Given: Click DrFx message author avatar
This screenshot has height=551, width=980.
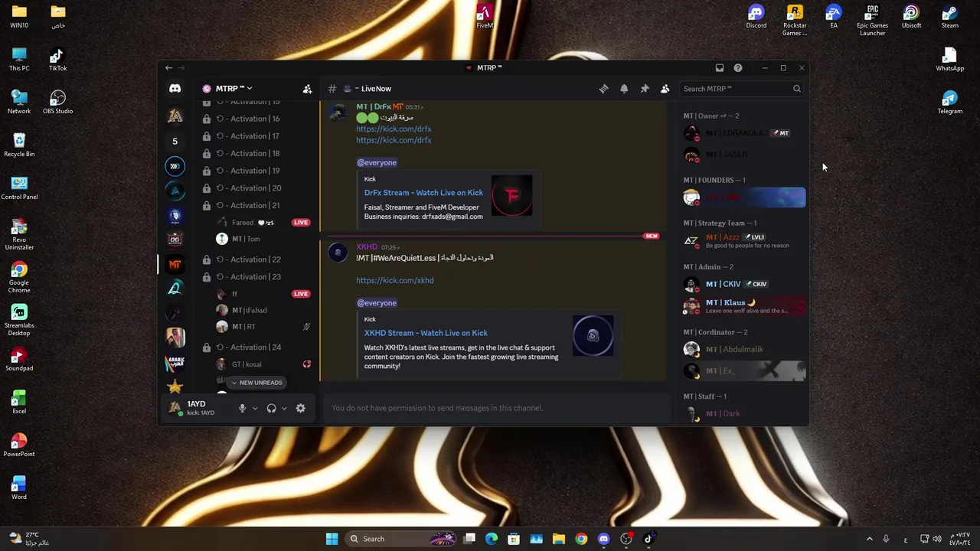Looking at the screenshot, I should [x=338, y=112].
